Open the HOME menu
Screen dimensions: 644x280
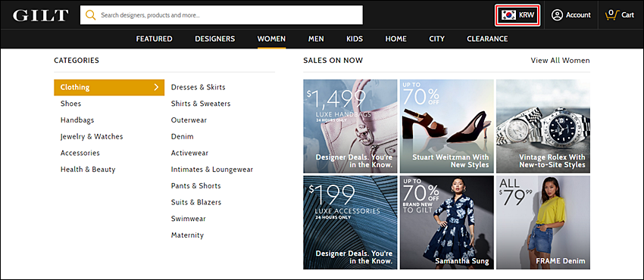[x=396, y=39]
